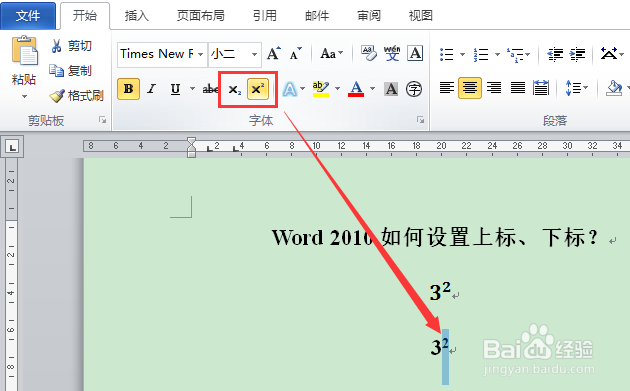630x391 pixels.
Task: Click the heading 'Word 2010 如何设置上标、下标?'
Action: [435, 237]
